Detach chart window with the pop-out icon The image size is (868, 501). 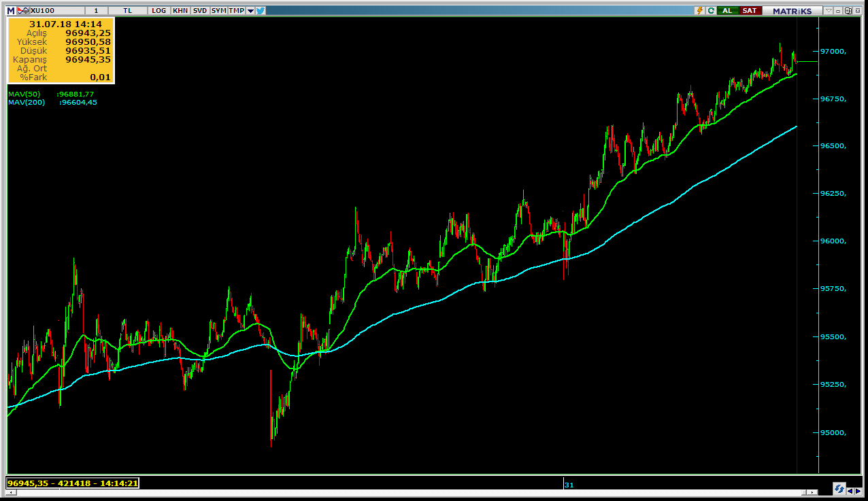848,10
